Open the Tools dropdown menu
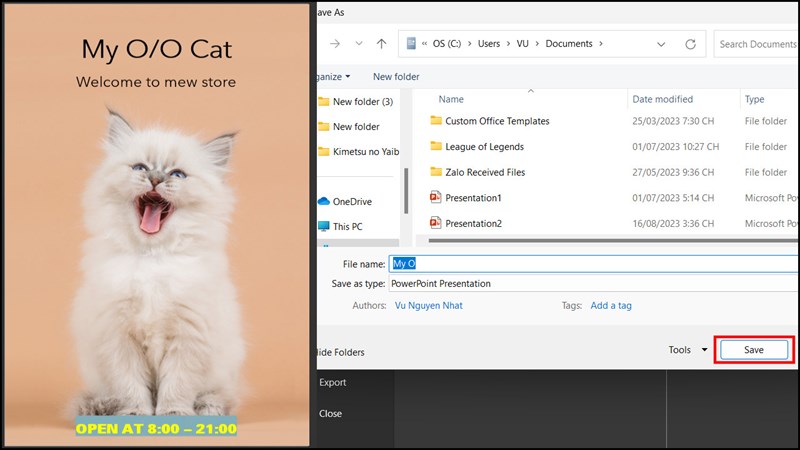The image size is (800, 450). click(x=687, y=349)
